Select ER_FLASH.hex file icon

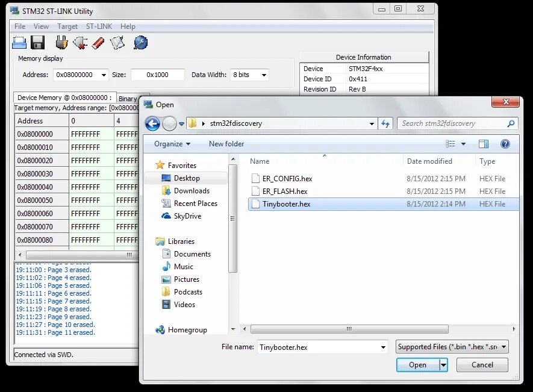(x=255, y=191)
